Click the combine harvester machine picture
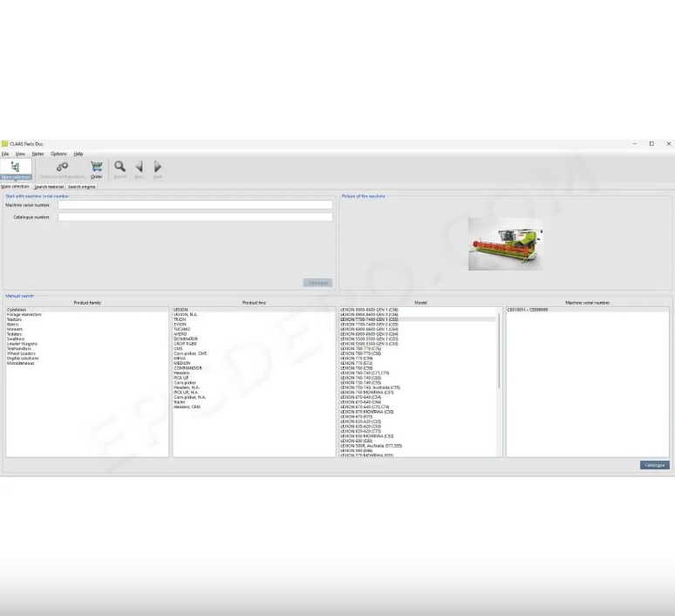 505,243
